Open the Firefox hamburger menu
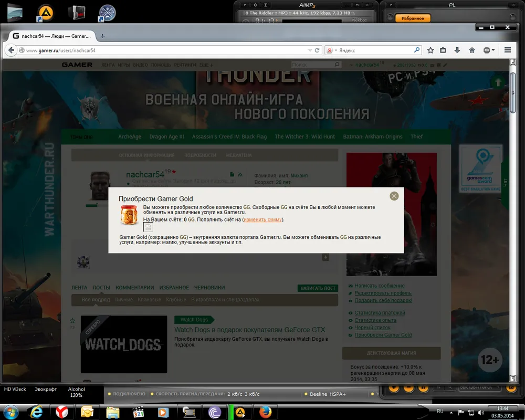The height and width of the screenshot is (420, 525). coord(508,50)
